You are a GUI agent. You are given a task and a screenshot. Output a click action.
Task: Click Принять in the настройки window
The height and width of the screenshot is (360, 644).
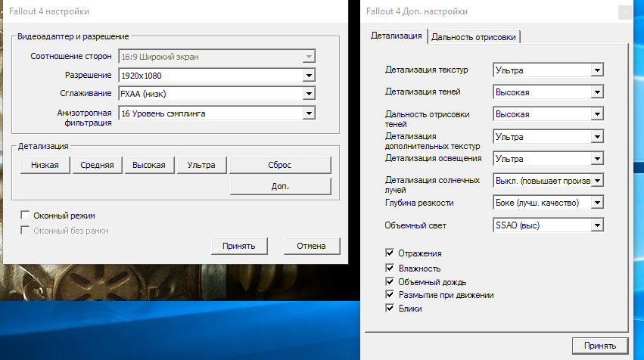(x=239, y=246)
